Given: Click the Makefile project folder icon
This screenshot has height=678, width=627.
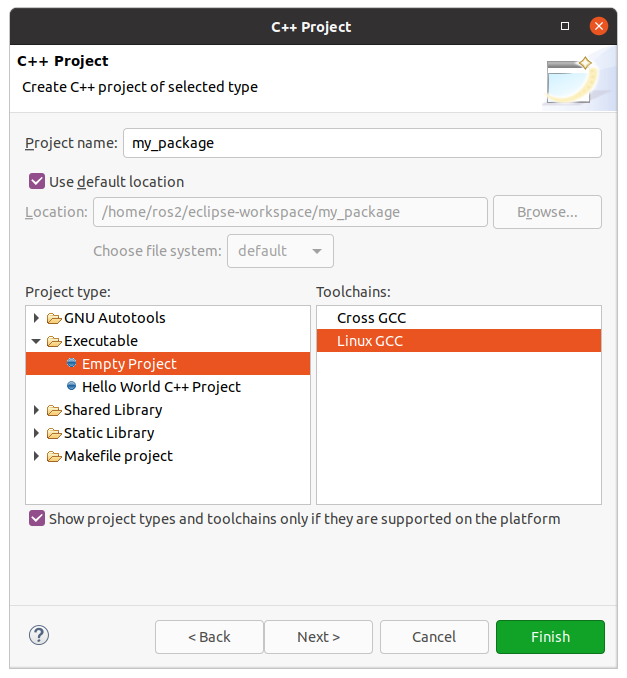Looking at the screenshot, I should (x=54, y=456).
